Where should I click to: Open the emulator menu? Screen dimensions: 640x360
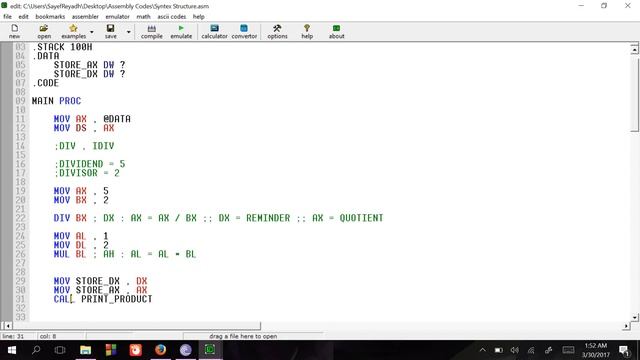point(118,17)
